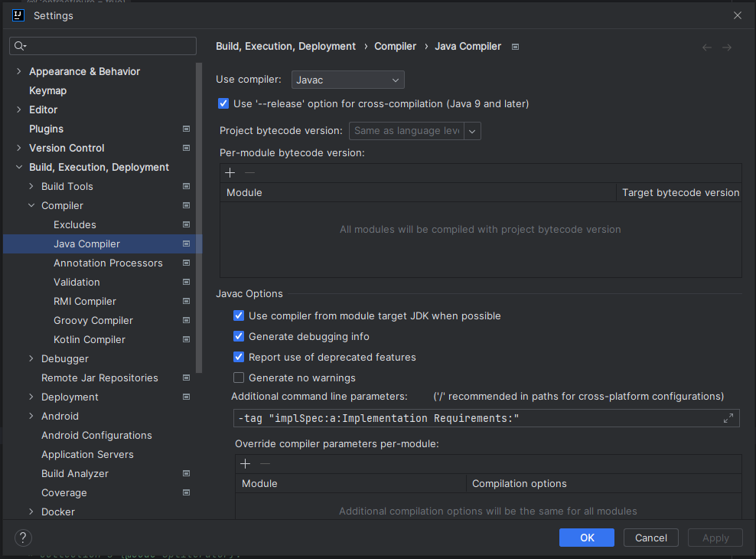Click project-level icon beside Kotlin Compiler
Screen dimensions: 756x559
click(186, 339)
